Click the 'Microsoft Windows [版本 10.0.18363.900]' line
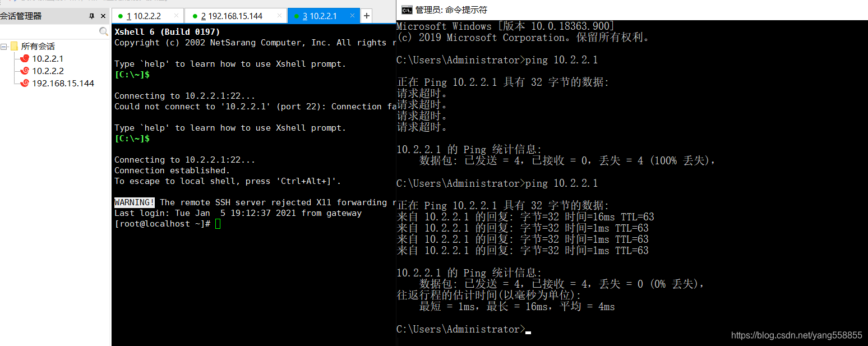 (x=506, y=26)
